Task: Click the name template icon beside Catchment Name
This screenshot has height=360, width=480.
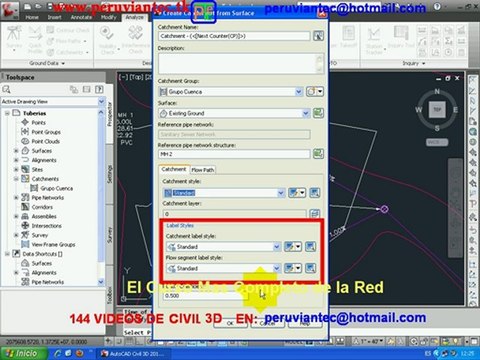Action: click(x=318, y=36)
